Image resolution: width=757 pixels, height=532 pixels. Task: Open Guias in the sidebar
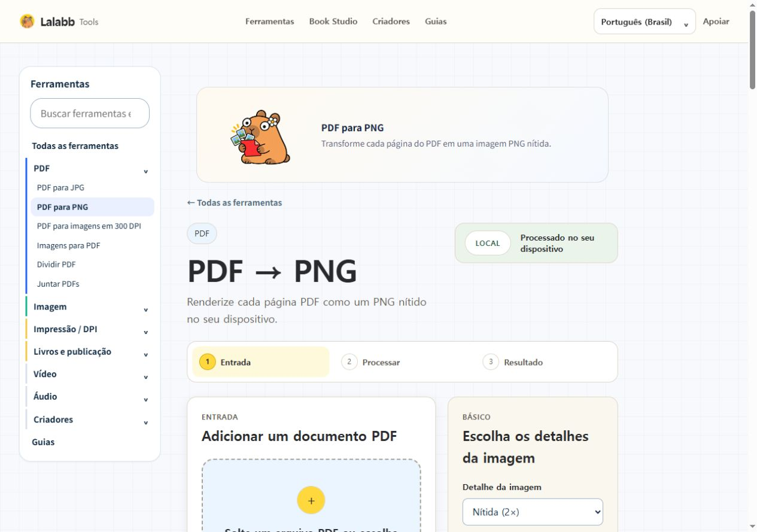tap(43, 442)
